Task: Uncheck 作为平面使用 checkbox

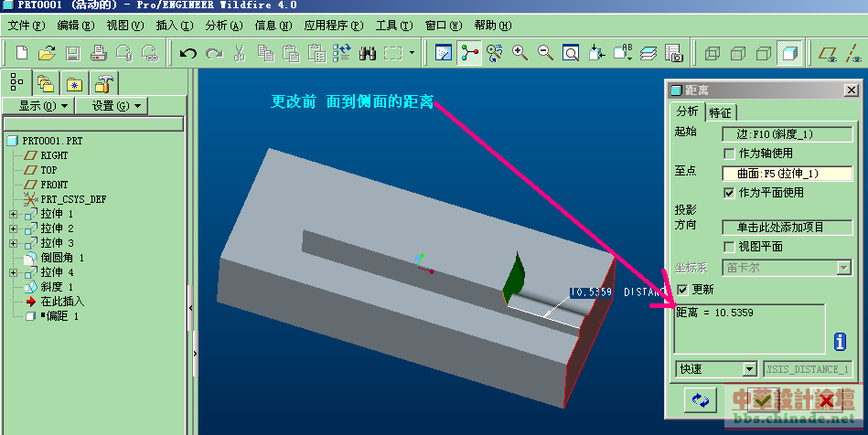Action: pos(730,193)
